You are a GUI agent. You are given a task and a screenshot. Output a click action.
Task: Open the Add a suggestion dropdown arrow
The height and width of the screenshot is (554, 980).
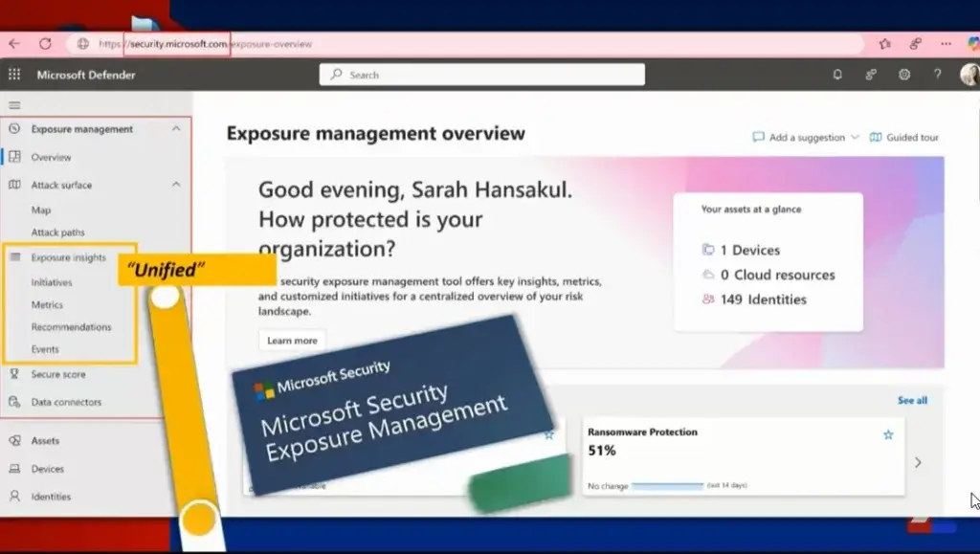pyautogui.click(x=855, y=137)
